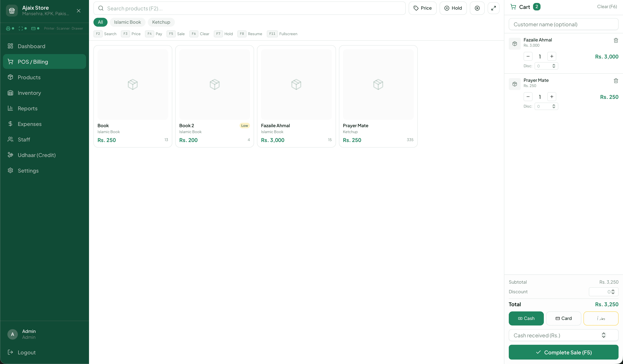Filter products by Islamic Book category

tap(127, 22)
